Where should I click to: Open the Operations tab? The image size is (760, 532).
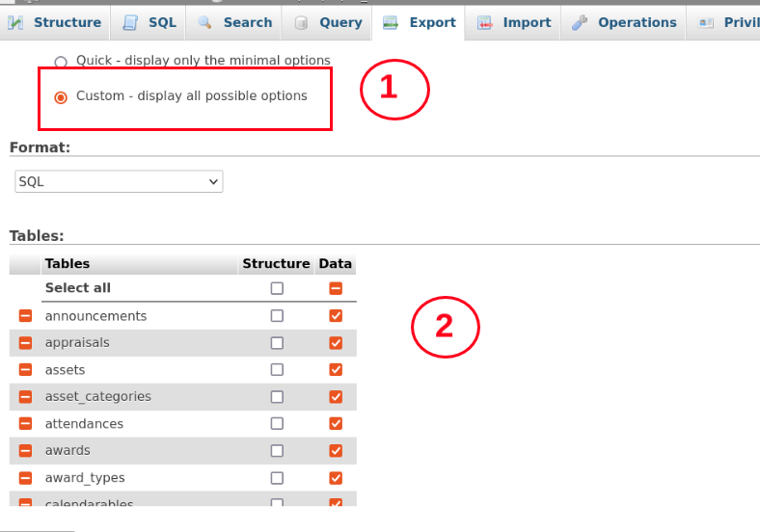coord(637,22)
